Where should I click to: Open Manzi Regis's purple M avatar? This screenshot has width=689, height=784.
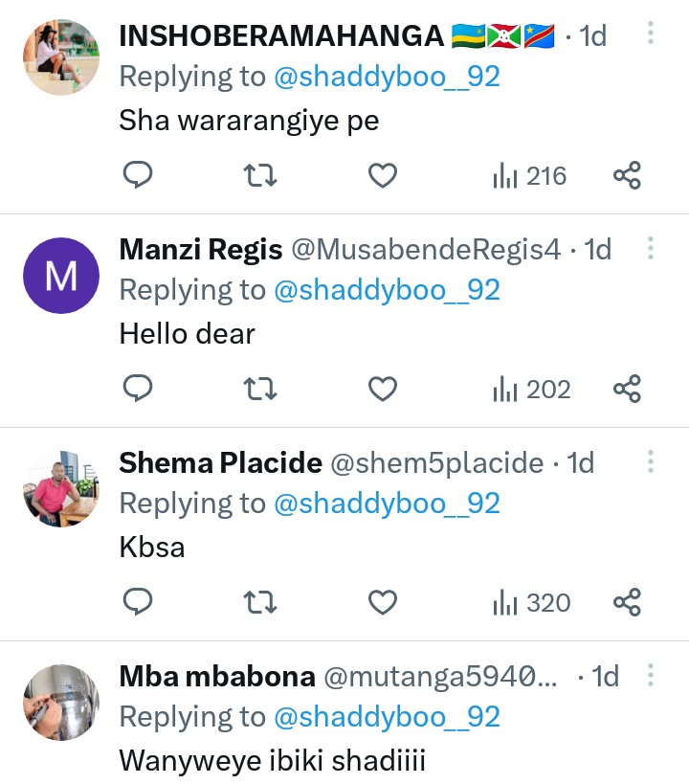(x=60, y=276)
